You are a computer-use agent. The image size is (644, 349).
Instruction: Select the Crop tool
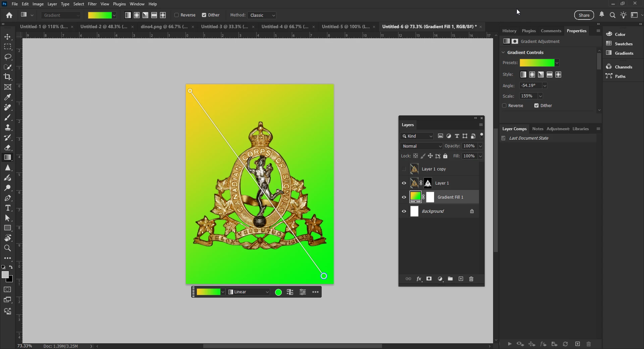(x=7, y=77)
